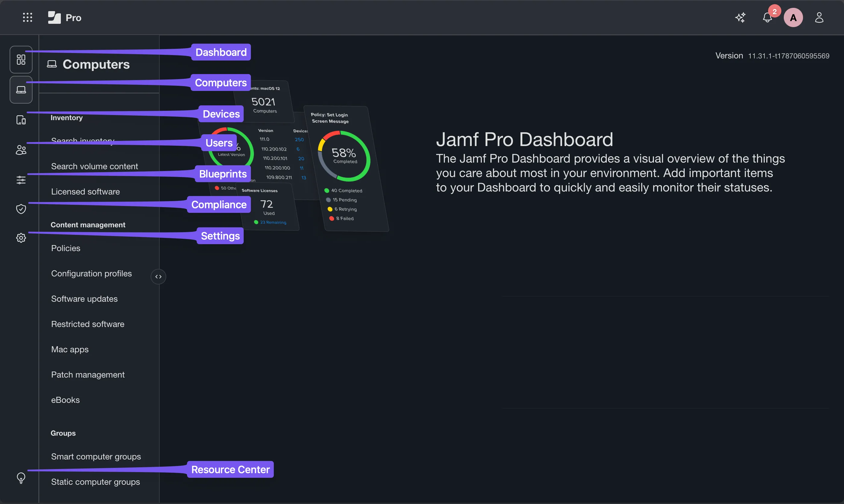The height and width of the screenshot is (504, 844).
Task: Click the Computers panel heading
Action: (x=88, y=64)
